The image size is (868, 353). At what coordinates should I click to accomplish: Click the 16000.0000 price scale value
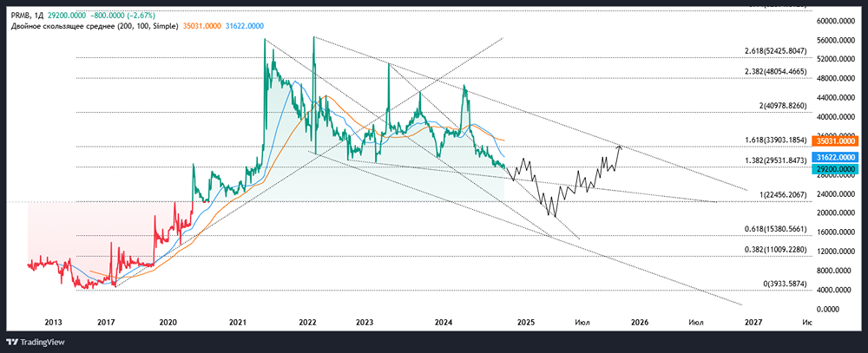coord(836,232)
